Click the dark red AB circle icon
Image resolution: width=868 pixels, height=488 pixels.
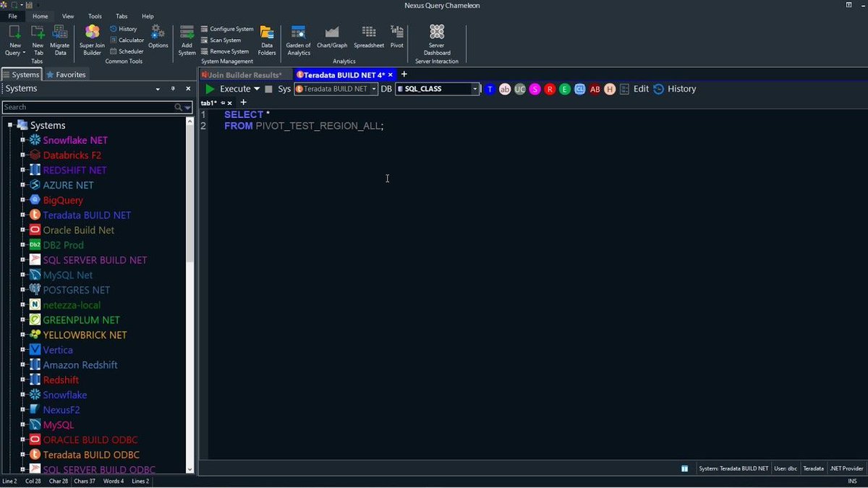595,89
